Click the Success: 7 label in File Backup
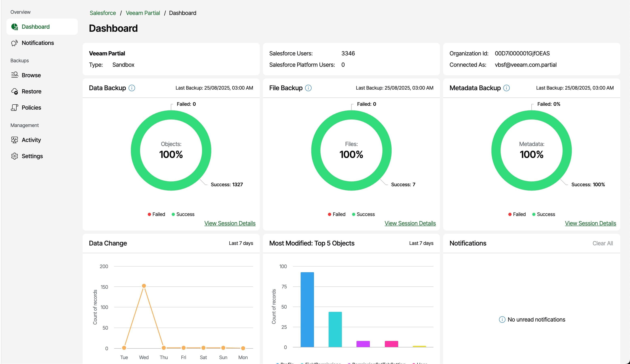Viewport: 630px width, 364px height. tap(403, 184)
